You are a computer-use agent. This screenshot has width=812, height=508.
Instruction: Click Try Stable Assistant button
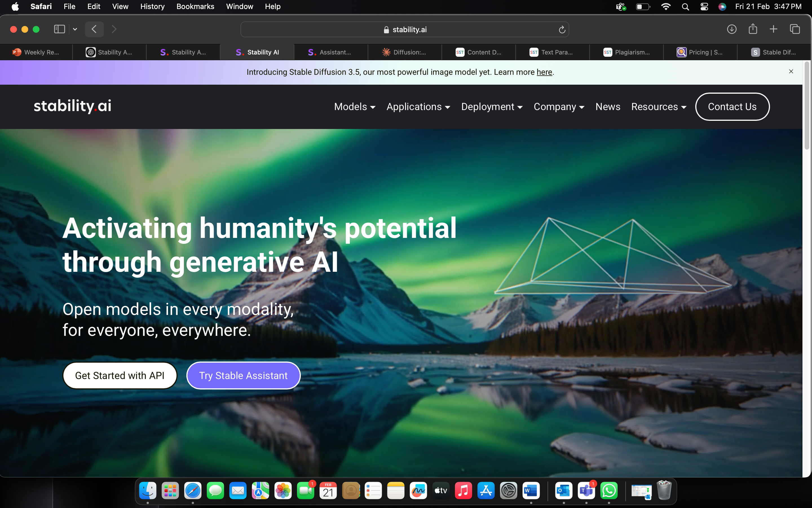[243, 375]
